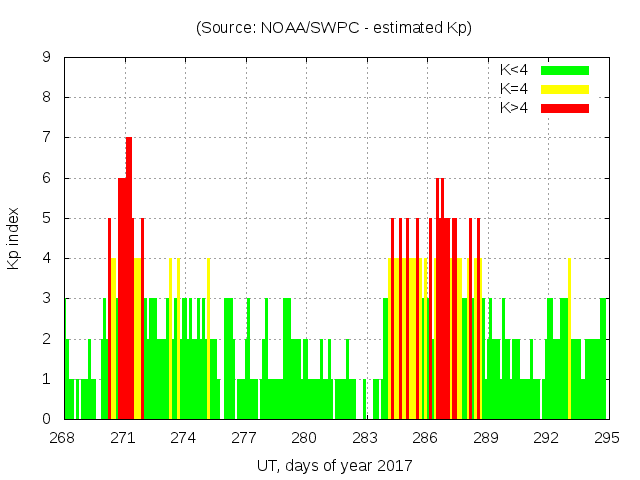Click the y-axis tick label 5
This screenshot has width=640, height=480.
(47, 218)
